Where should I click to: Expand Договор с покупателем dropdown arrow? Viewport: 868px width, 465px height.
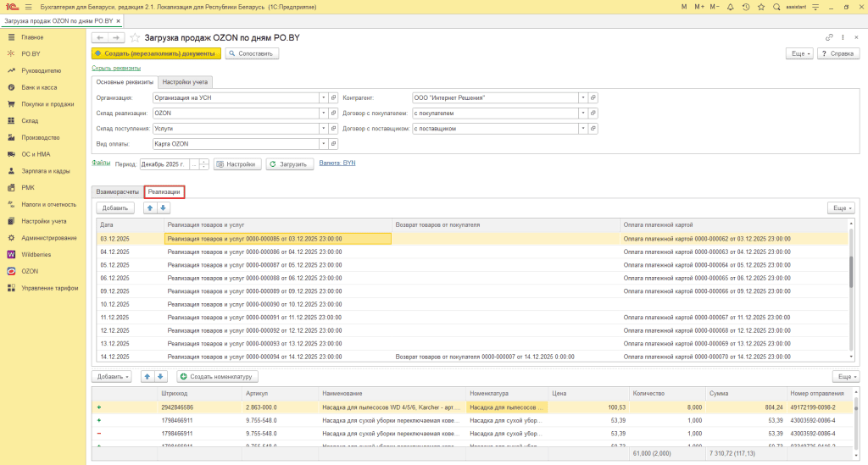583,113
